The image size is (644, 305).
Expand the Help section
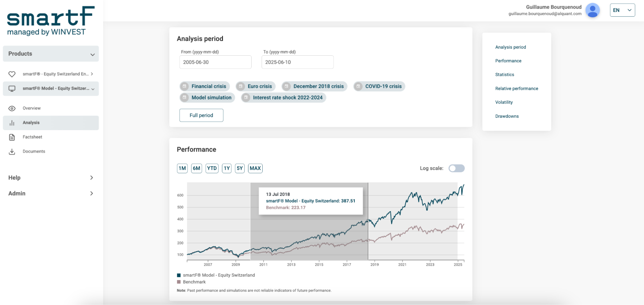(x=51, y=178)
